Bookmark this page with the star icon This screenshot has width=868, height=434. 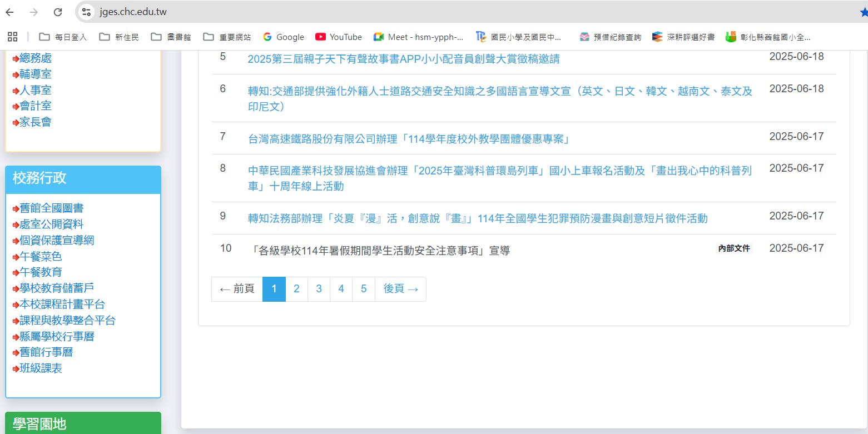(863, 12)
